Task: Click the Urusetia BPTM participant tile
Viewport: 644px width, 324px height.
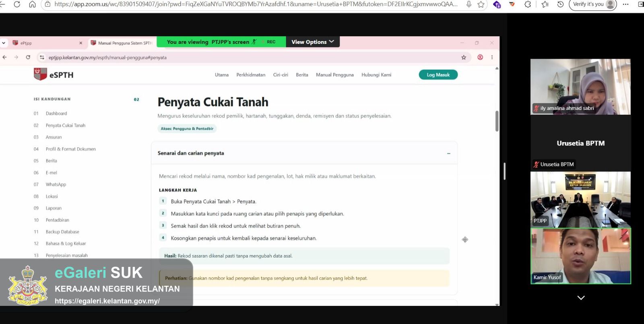Action: coord(580,143)
